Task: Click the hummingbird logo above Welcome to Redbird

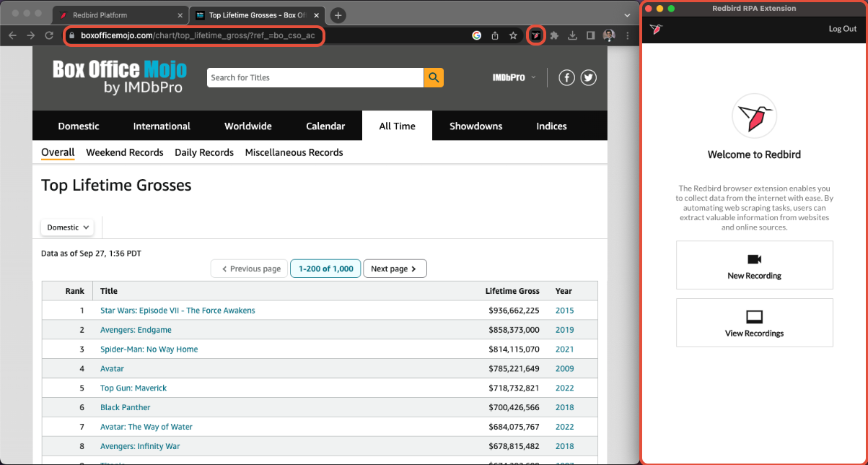Action: (x=754, y=116)
